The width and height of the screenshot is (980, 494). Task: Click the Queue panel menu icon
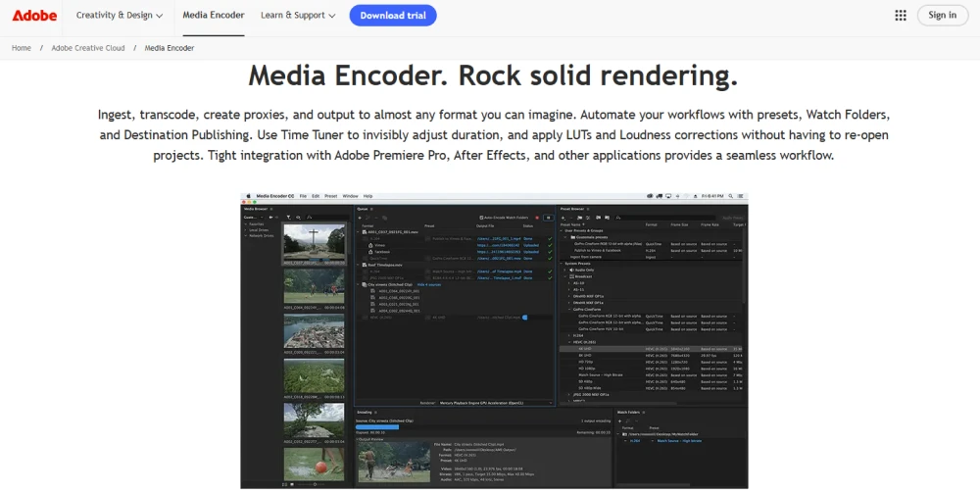coord(371,209)
